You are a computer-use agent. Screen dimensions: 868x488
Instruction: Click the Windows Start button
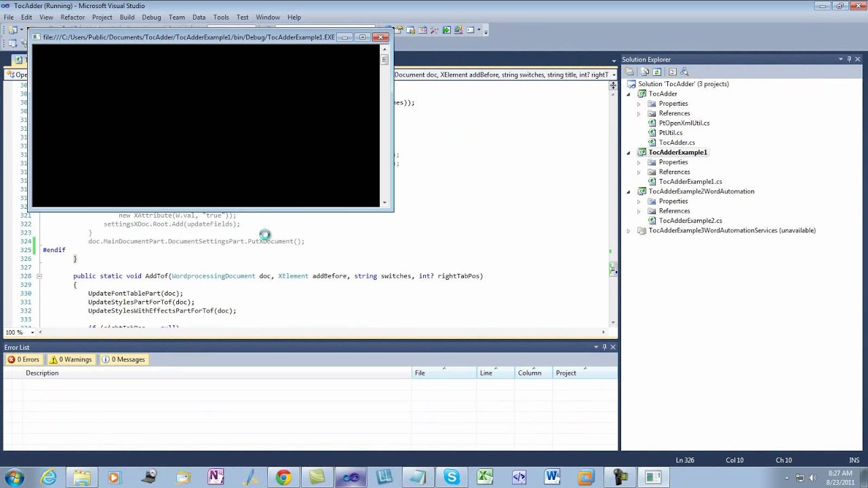tap(14, 477)
